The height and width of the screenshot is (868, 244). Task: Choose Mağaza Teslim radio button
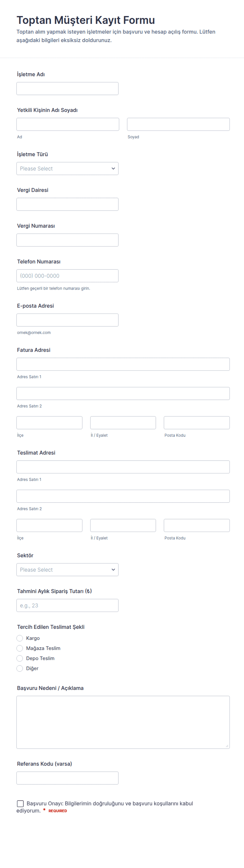pos(20,648)
